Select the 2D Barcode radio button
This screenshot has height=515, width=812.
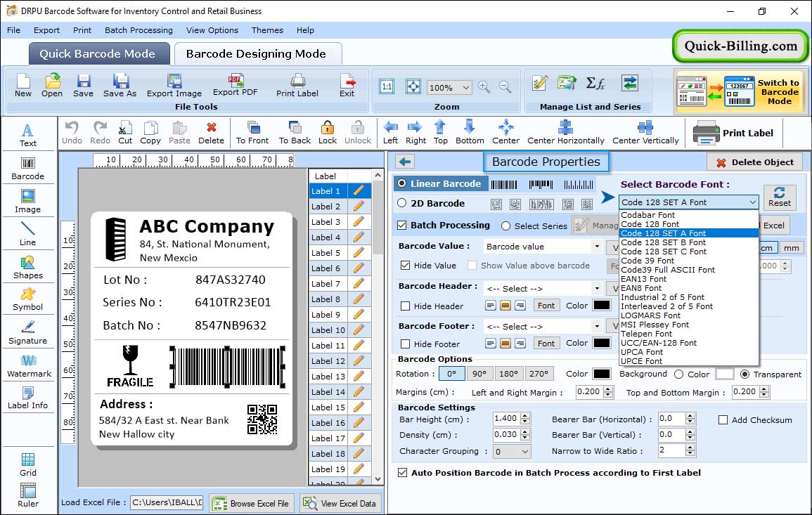coord(402,204)
